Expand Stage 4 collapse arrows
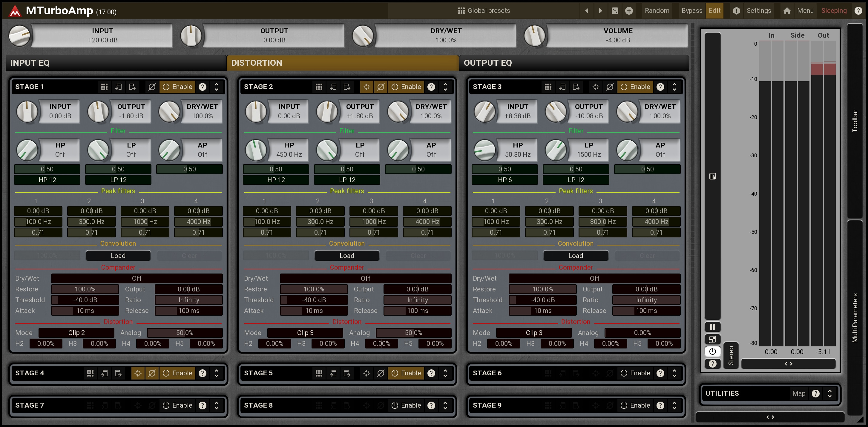 click(x=216, y=373)
